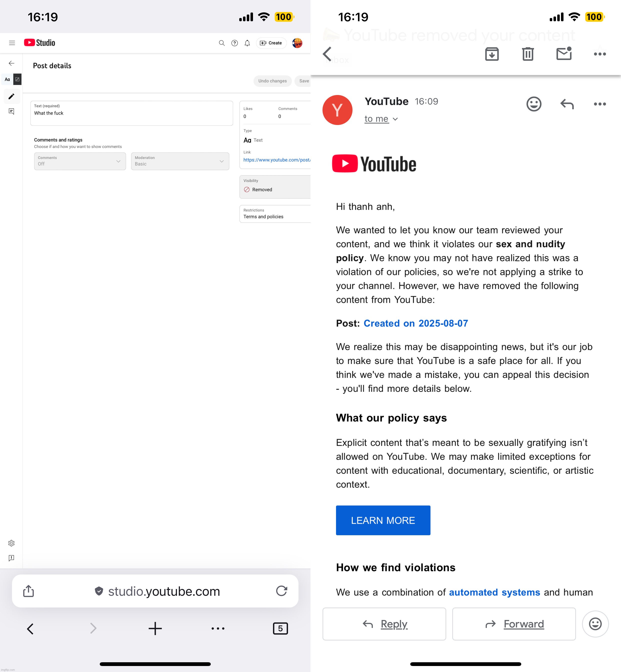Screen dimensions: 621x672
Task: Open the send feedback icon
Action: pos(11,558)
